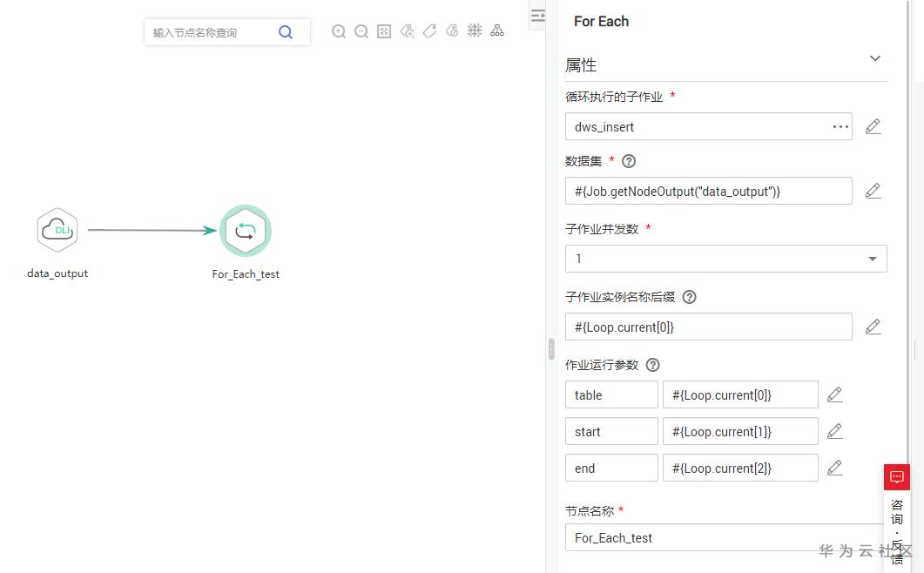Zoom in on the job canvas
The width and height of the screenshot is (924, 573).
point(339,31)
